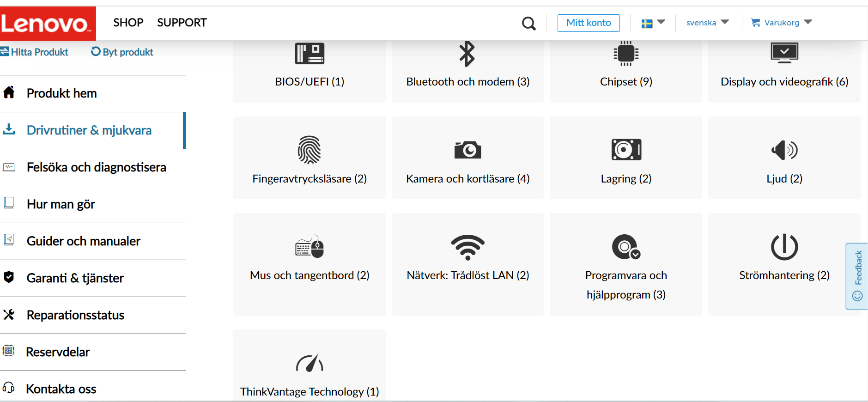The image size is (868, 402).
Task: Open the SHOP menu
Action: point(128,23)
